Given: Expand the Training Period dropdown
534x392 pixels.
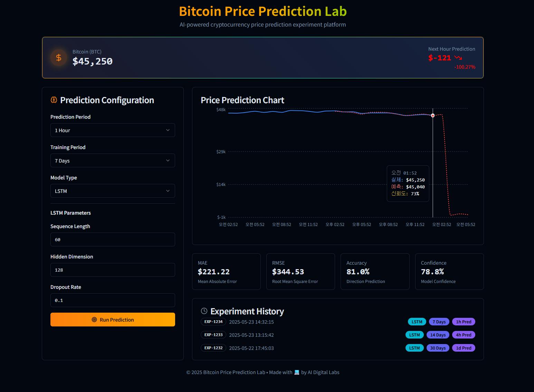Looking at the screenshot, I should [113, 161].
